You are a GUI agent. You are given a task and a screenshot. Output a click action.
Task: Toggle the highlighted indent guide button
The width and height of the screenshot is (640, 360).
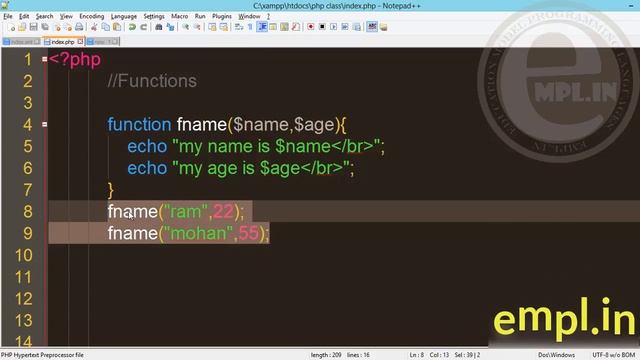[x=262, y=27]
